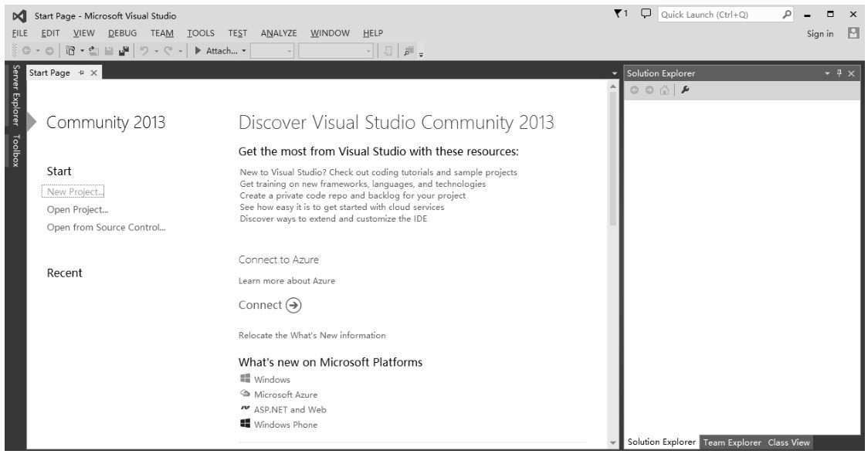This screenshot has height=454, width=868.
Task: Toggle the Start Page tab pin
Action: click(81, 73)
